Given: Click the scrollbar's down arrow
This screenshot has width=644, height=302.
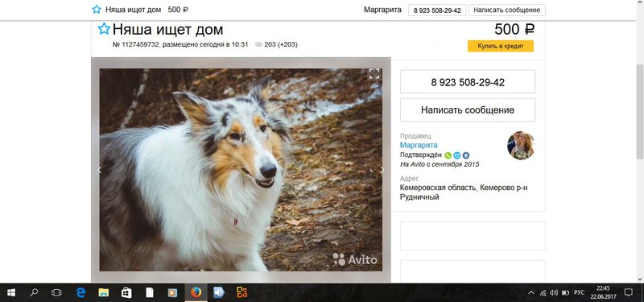Looking at the screenshot, I should [639, 279].
